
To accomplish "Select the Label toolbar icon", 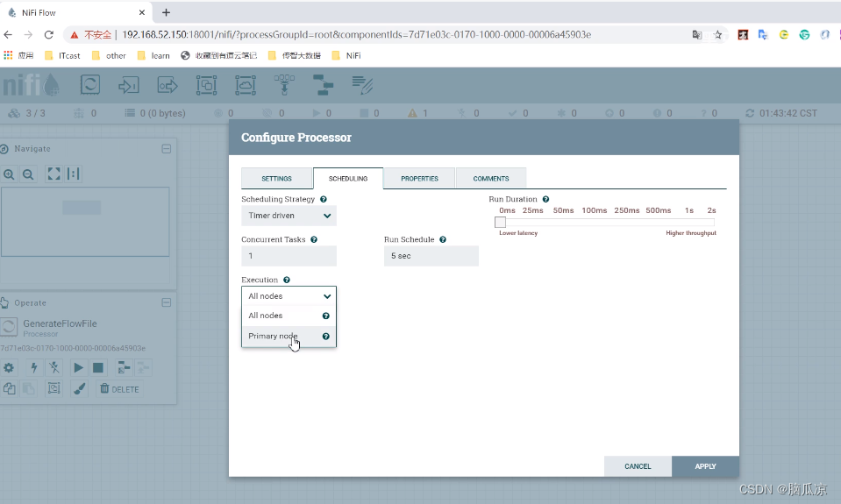I will [362, 85].
